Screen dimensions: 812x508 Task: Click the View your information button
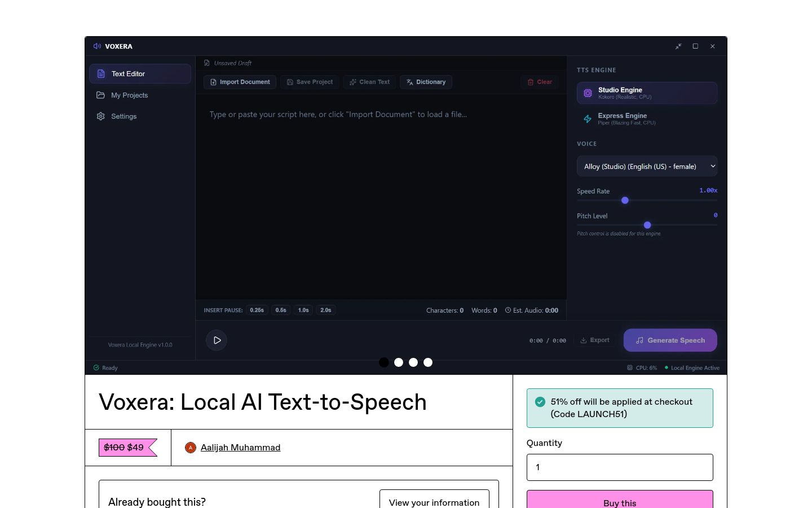(x=434, y=499)
